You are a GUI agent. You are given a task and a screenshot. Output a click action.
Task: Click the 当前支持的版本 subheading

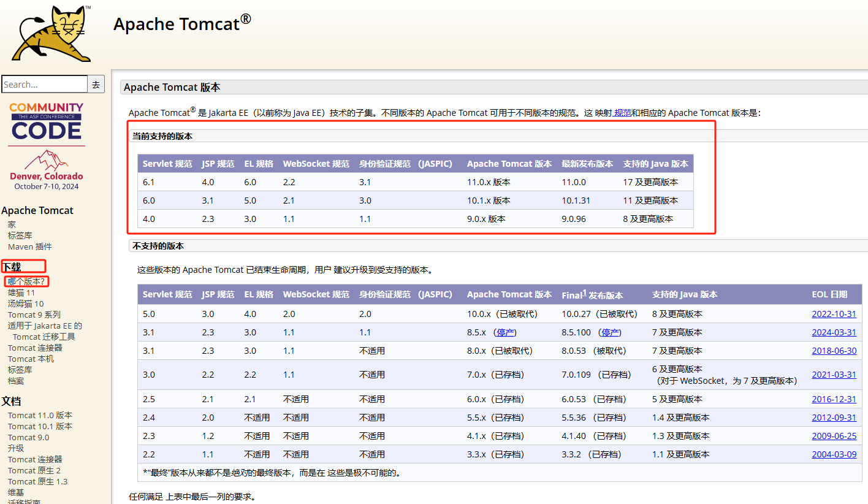click(162, 136)
